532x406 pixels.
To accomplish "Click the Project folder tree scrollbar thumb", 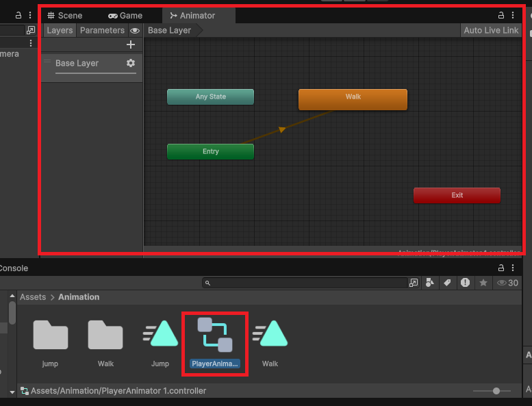I will pyautogui.click(x=12, y=313).
